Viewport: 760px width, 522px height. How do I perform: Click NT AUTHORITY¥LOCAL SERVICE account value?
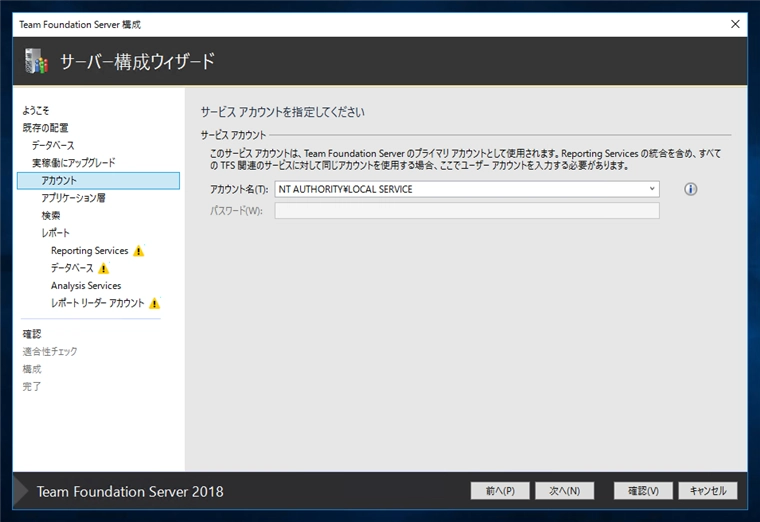tap(345, 190)
